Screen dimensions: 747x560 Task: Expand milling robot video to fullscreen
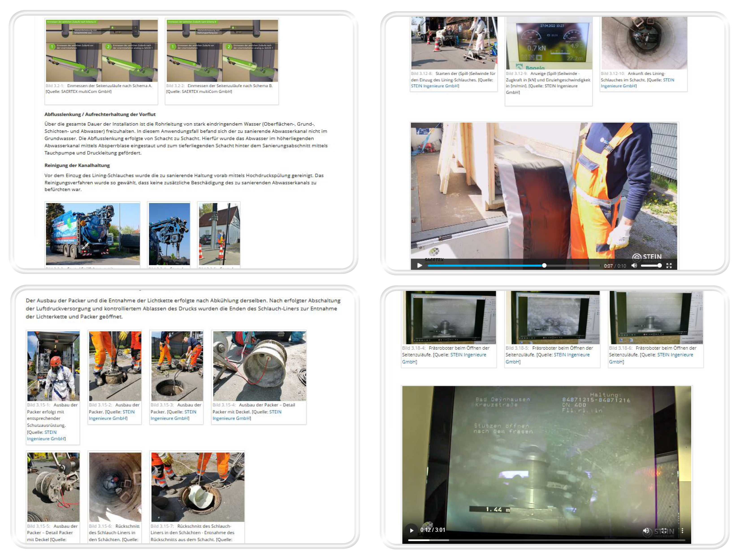(x=664, y=531)
